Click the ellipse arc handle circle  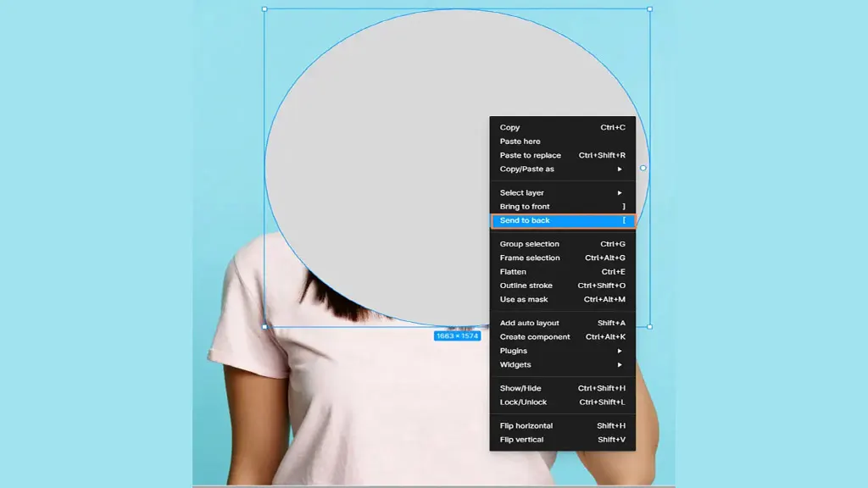pos(643,168)
